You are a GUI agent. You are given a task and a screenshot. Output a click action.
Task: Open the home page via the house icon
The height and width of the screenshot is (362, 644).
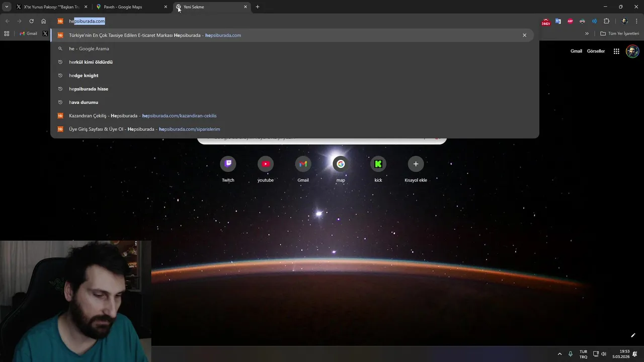[44, 21]
